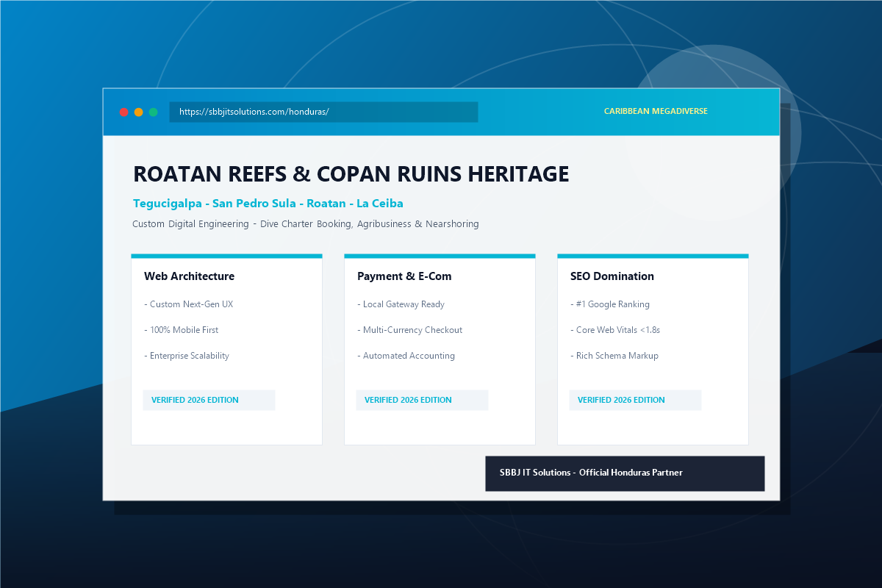Viewport: 882px width, 588px height.
Task: Select Multi-Currency Checkout item
Action: pyautogui.click(x=409, y=330)
